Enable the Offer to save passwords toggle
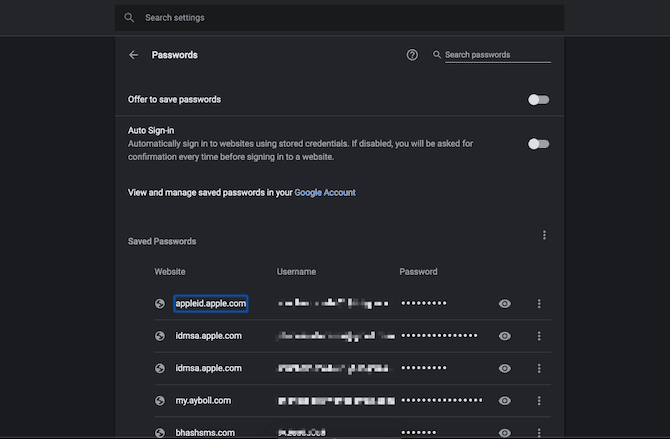The height and width of the screenshot is (439, 670). (x=539, y=100)
